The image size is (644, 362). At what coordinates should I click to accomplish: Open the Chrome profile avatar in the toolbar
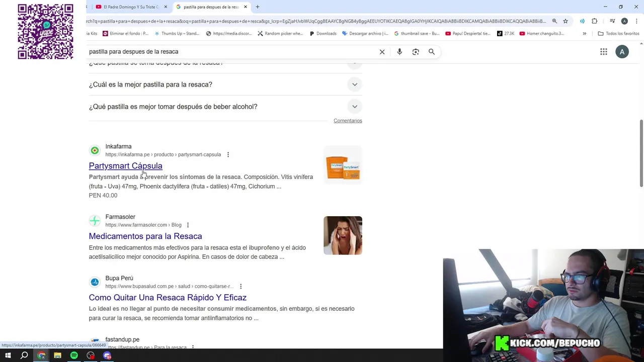coord(624,21)
